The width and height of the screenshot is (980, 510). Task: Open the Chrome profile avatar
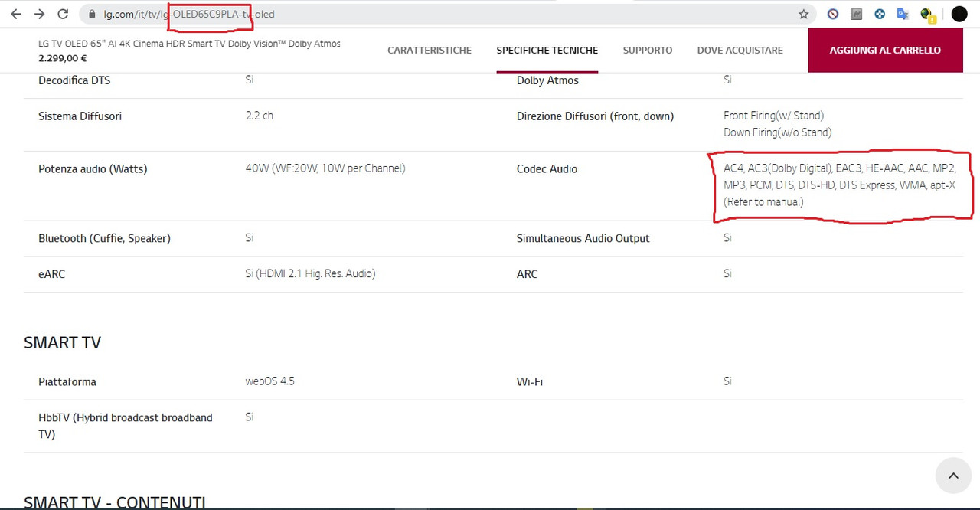click(959, 14)
